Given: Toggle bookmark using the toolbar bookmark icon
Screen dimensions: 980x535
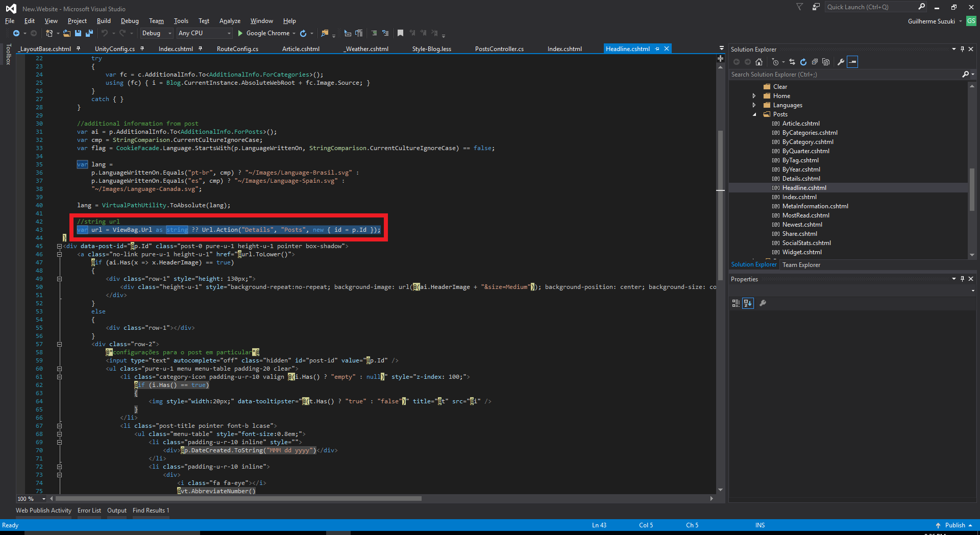Looking at the screenshot, I should pyautogui.click(x=400, y=33).
